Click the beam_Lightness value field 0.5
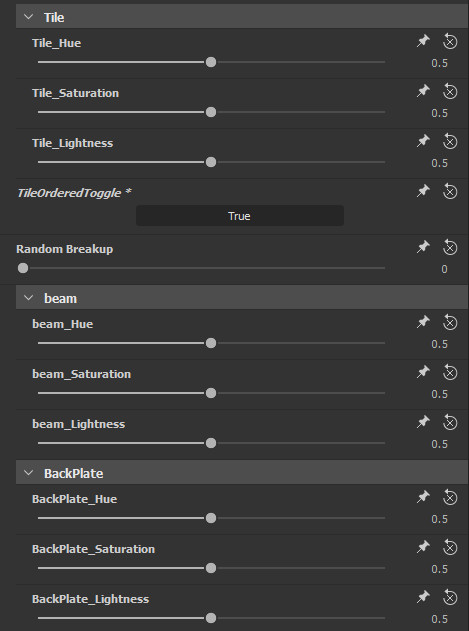The height and width of the screenshot is (631, 469). [x=439, y=444]
